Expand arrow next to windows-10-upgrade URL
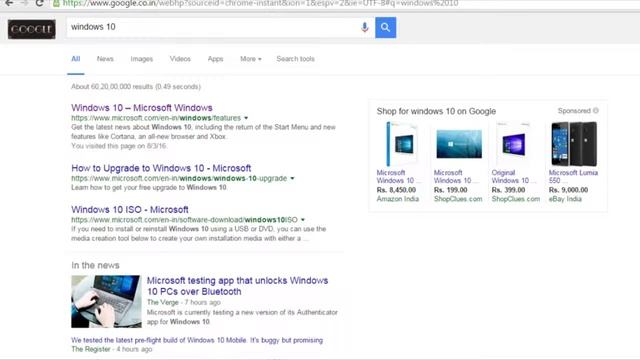The width and height of the screenshot is (640, 360). (292, 178)
